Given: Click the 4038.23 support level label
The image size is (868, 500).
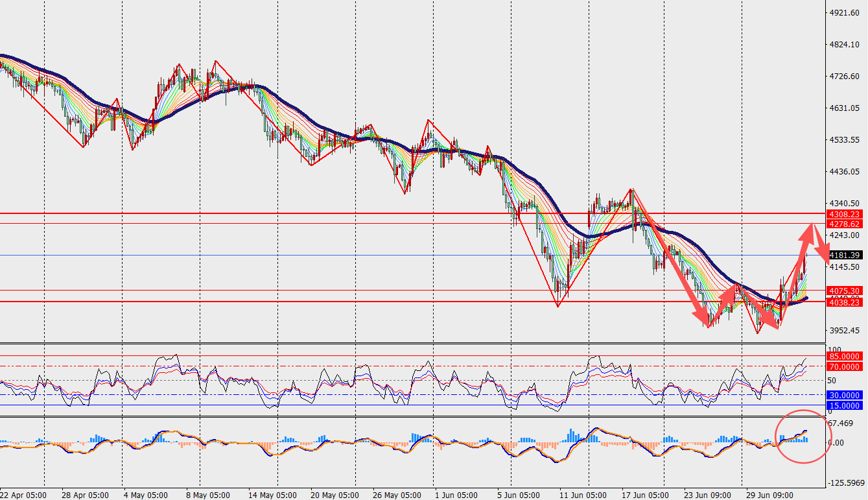Looking at the screenshot, I should point(845,302).
